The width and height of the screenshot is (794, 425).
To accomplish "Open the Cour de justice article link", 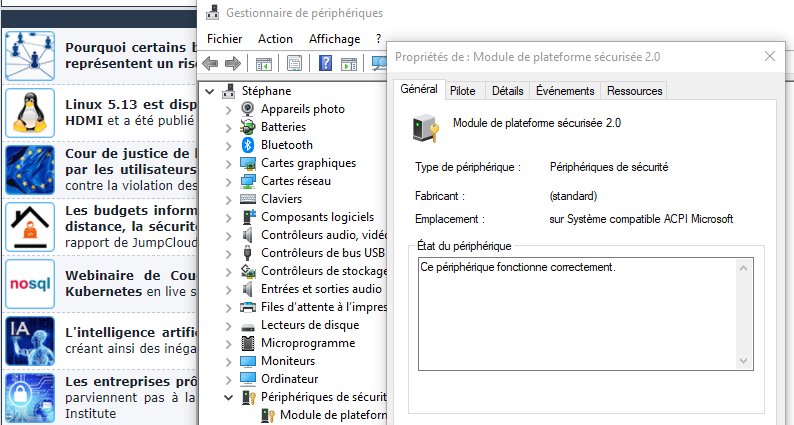I will [x=131, y=169].
